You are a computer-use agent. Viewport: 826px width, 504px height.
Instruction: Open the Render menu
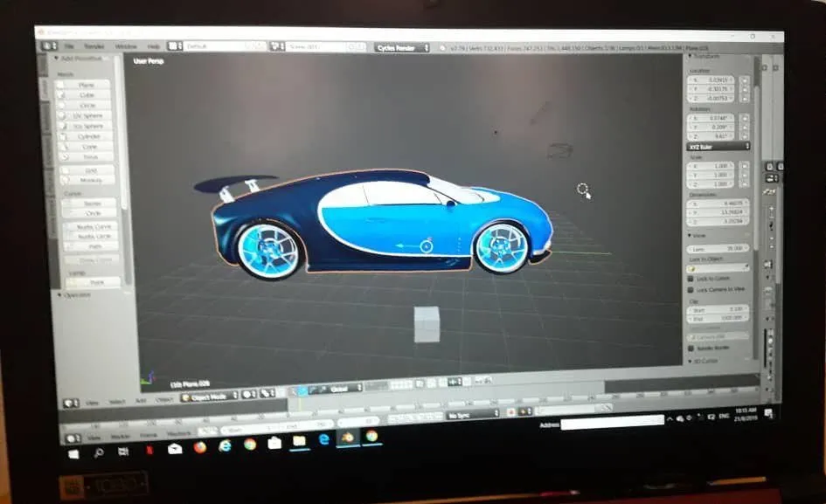94,46
